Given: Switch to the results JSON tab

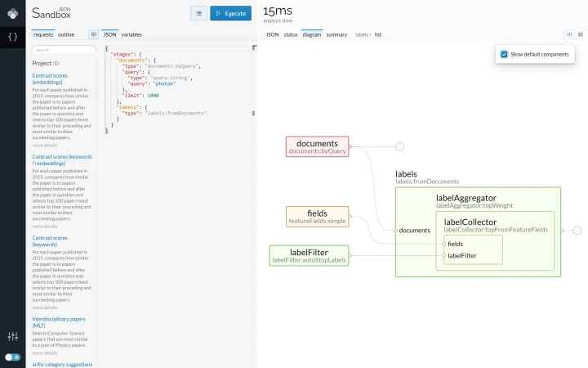Looking at the screenshot, I should click(272, 34).
